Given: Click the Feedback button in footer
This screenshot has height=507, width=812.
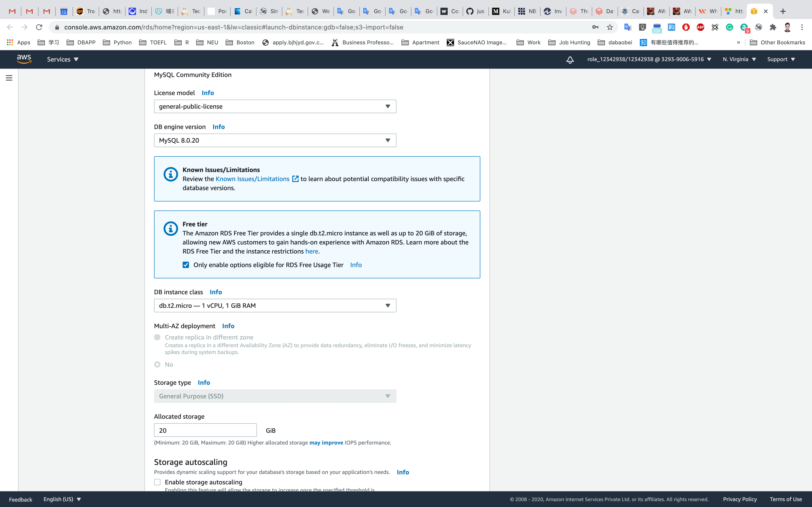Looking at the screenshot, I should pyautogui.click(x=20, y=499).
